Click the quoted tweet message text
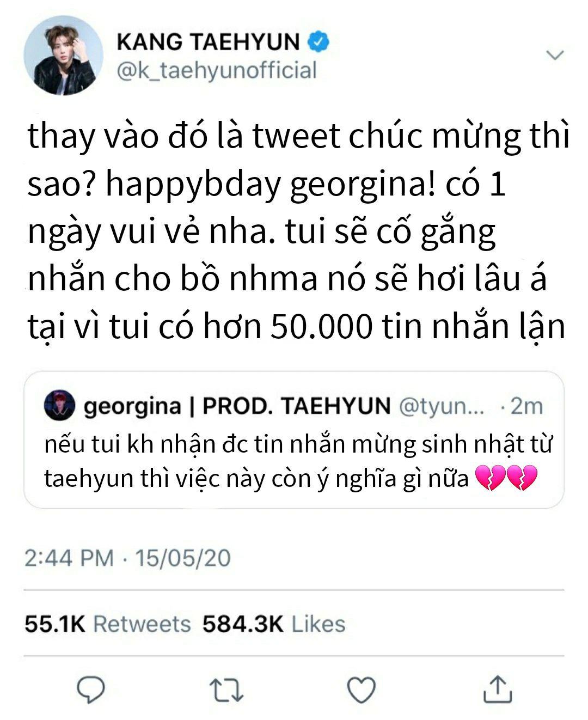 tap(298, 462)
